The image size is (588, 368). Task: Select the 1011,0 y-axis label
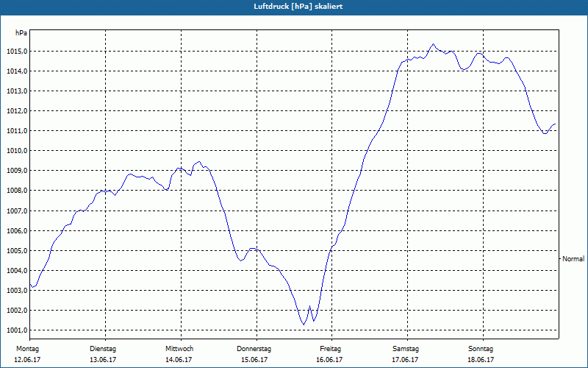[x=17, y=131]
